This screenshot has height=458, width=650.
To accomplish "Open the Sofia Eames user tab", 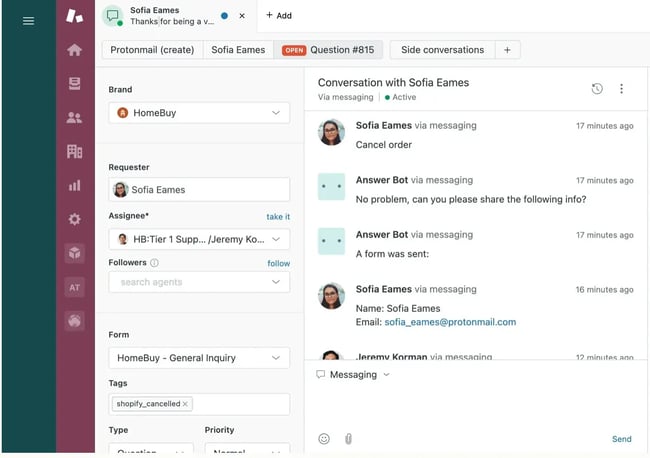I will coord(238,50).
